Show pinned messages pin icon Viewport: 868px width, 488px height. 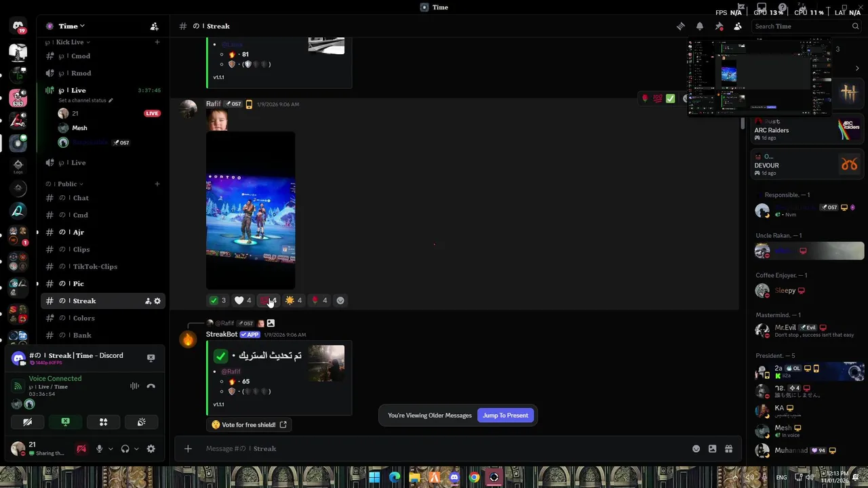click(719, 26)
